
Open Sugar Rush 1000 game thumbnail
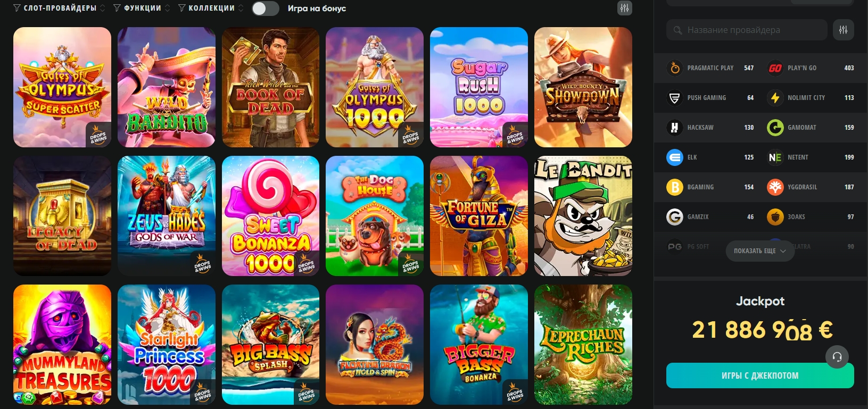coord(479,87)
